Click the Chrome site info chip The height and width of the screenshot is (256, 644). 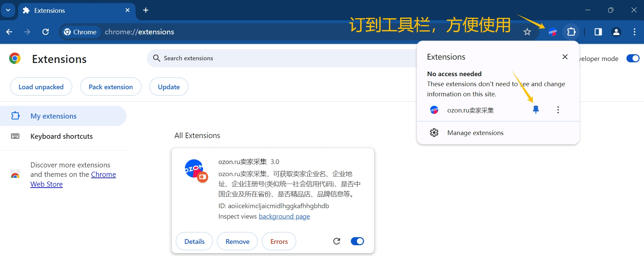pos(81,32)
